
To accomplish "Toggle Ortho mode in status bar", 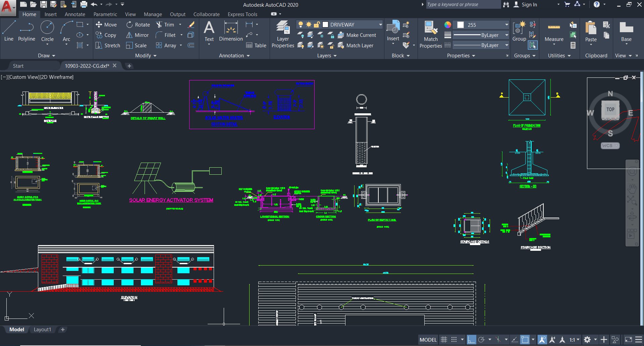I will tap(471, 339).
